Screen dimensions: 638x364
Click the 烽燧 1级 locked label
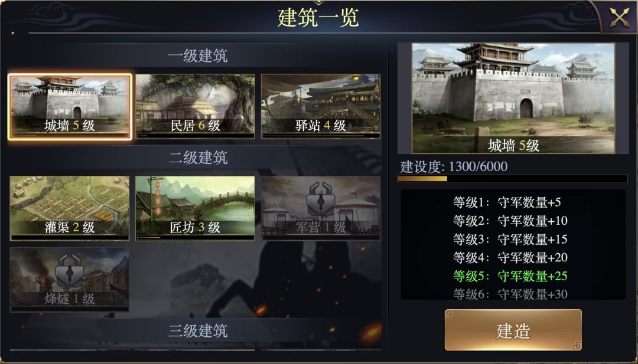click(x=70, y=299)
